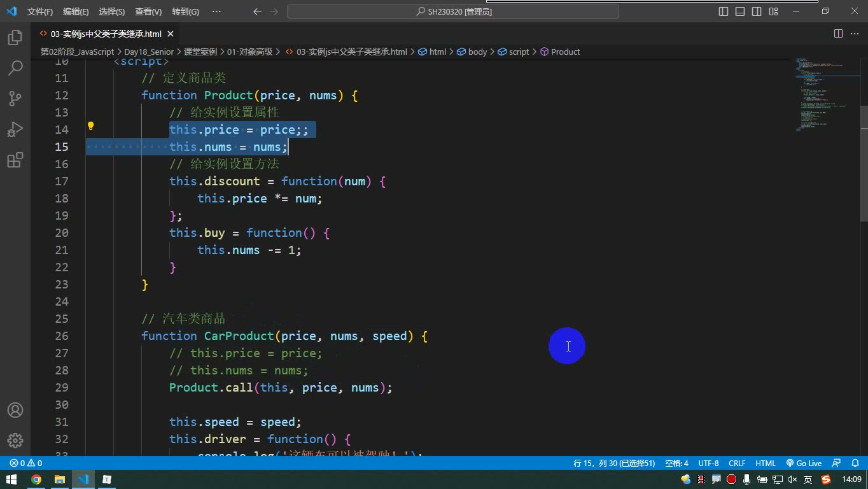Viewport: 868px width, 489px height.
Task: Open the Source Control view
Action: [x=15, y=98]
